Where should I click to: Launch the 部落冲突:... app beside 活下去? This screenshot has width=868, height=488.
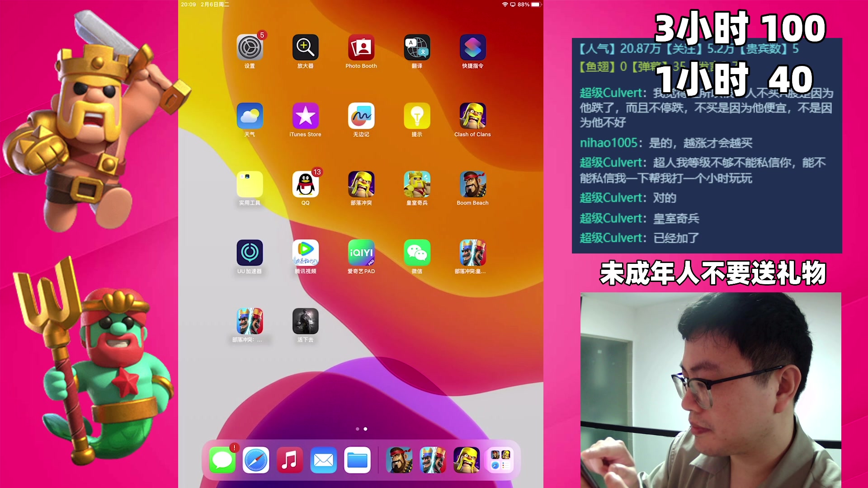point(250,321)
